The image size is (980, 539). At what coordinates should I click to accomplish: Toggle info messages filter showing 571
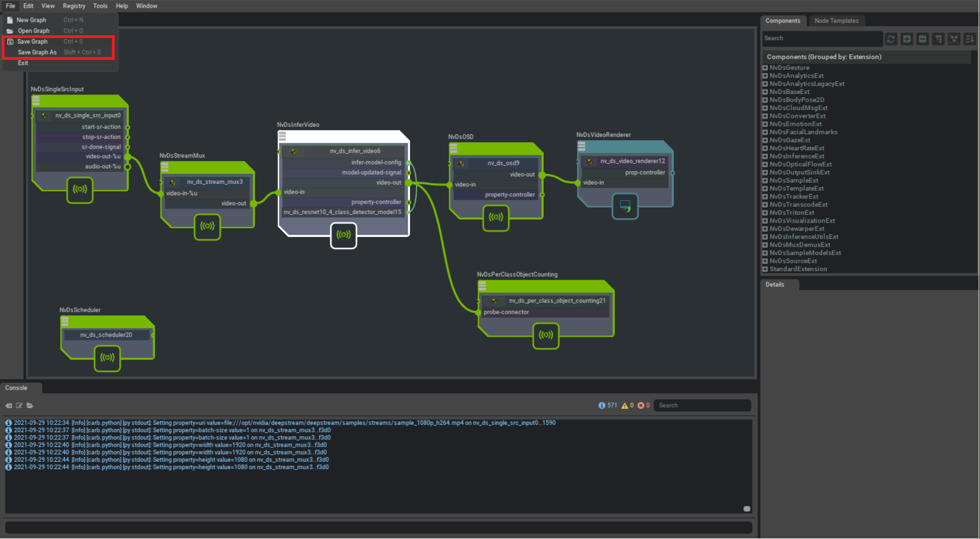[x=607, y=405]
